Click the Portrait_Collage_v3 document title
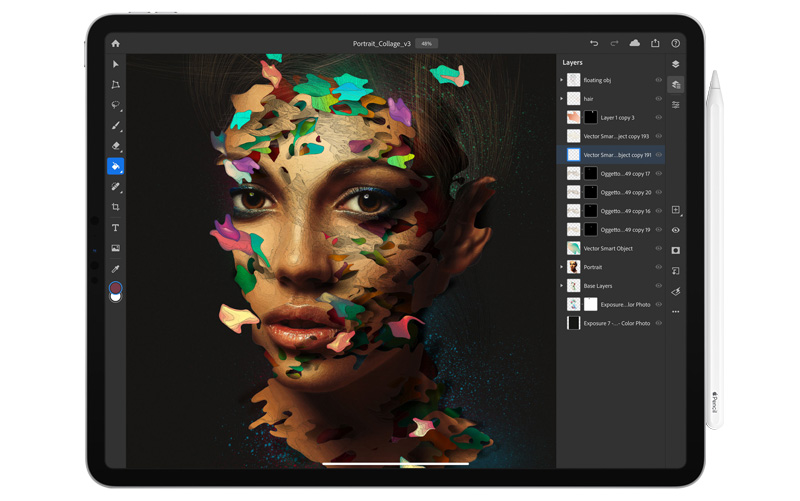800x501 pixels. [x=382, y=44]
